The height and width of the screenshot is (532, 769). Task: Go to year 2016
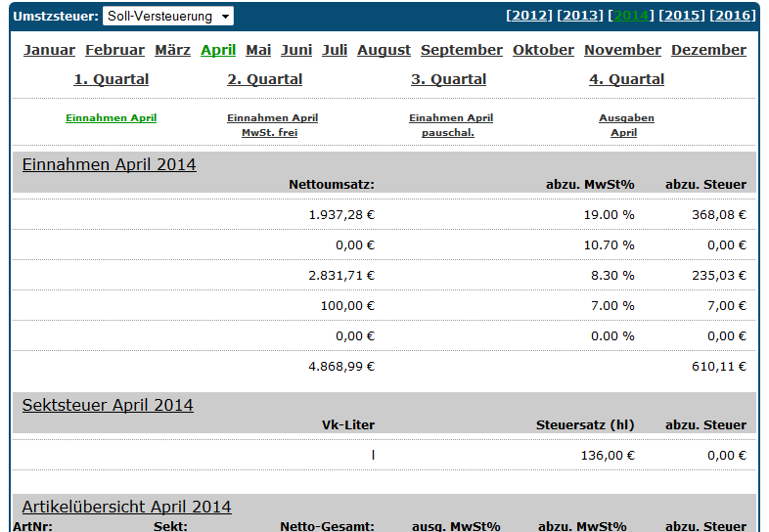coord(733,16)
